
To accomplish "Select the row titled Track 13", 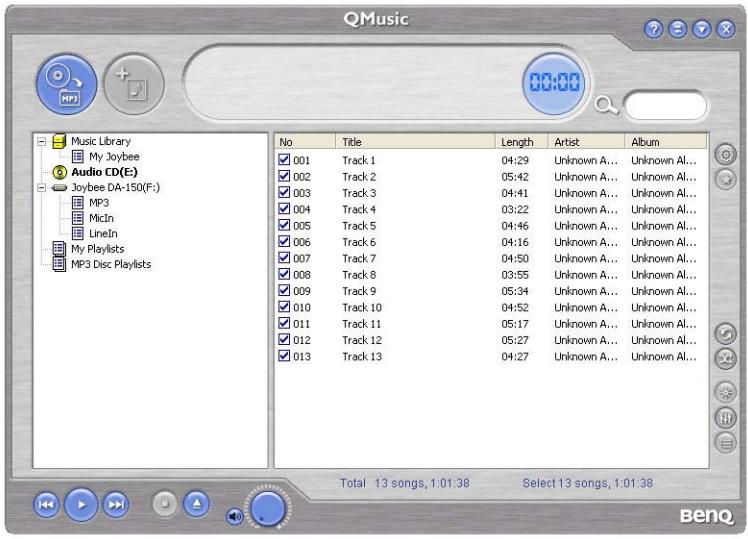I will click(491, 356).
